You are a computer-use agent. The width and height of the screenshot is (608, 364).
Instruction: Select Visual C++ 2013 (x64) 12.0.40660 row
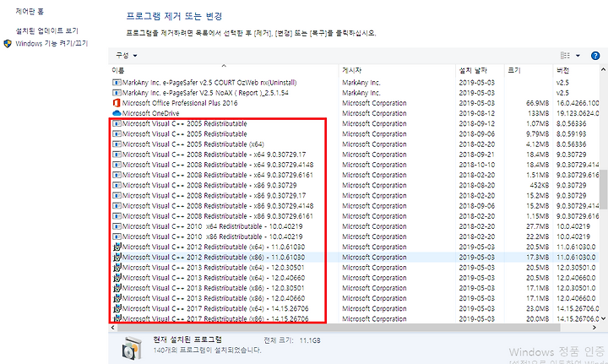(x=355, y=278)
